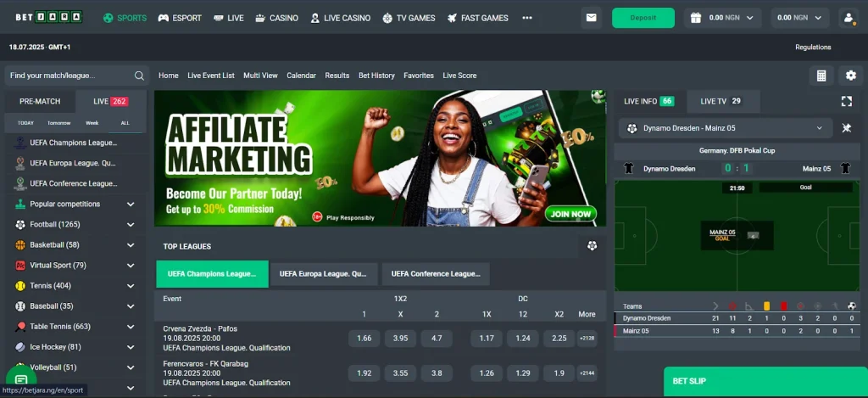868x398 pixels.
Task: Open the Dynamo Dresden - Mainz 05 match dropdown
Action: pos(726,128)
